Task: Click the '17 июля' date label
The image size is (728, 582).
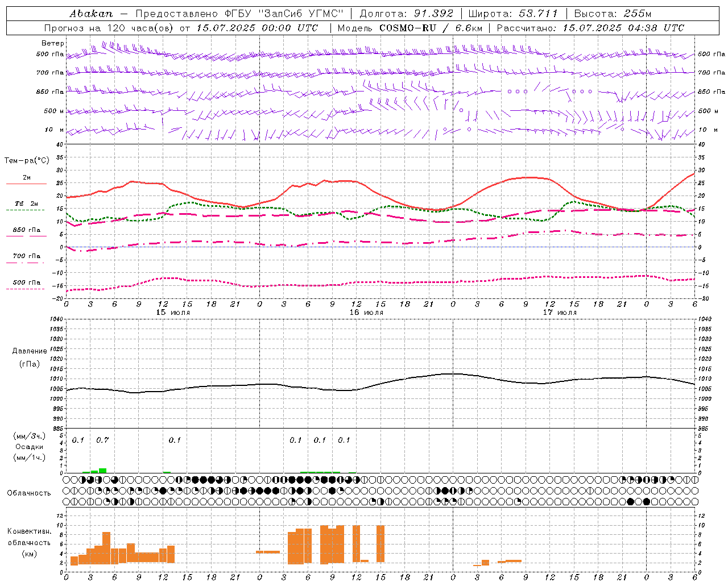Action: click(x=560, y=313)
